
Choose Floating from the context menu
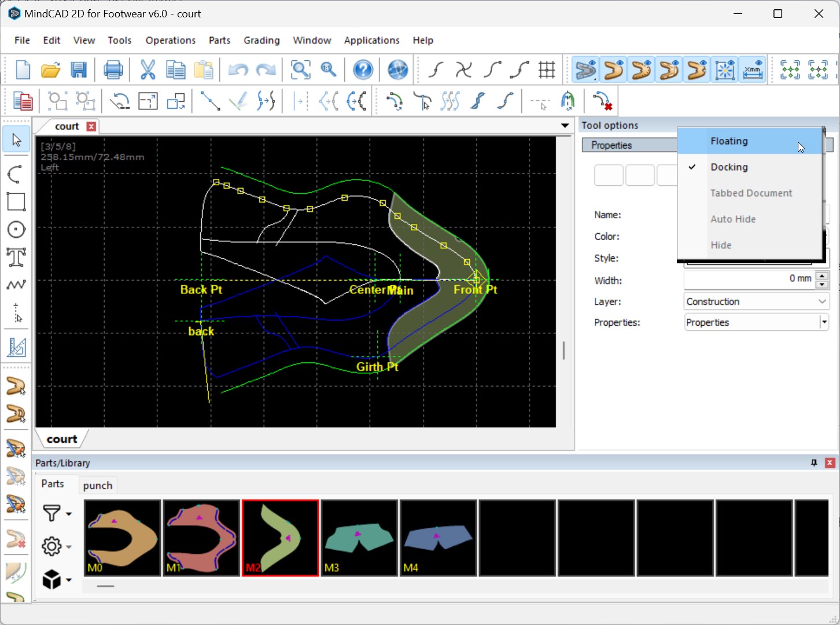[x=729, y=141]
